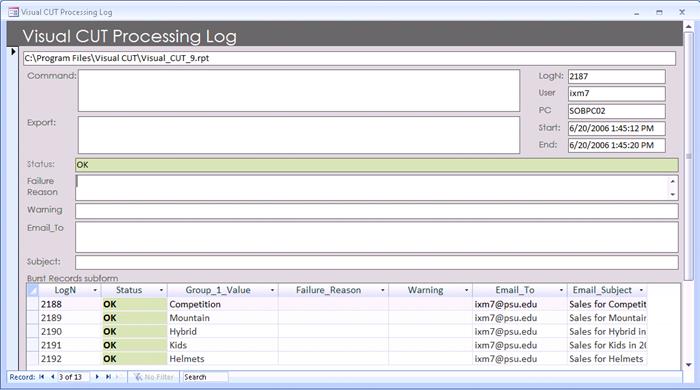Select row selector for record 2188
Viewport: 700px width, 390px height.
point(33,304)
